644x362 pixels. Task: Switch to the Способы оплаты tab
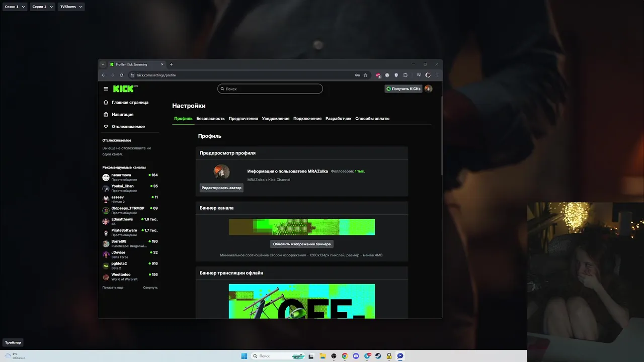pos(372,119)
